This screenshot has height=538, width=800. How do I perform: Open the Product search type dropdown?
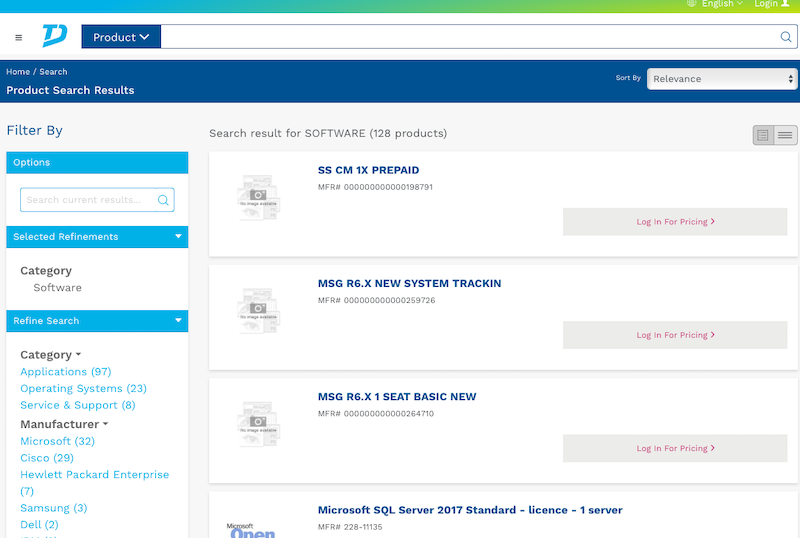121,37
